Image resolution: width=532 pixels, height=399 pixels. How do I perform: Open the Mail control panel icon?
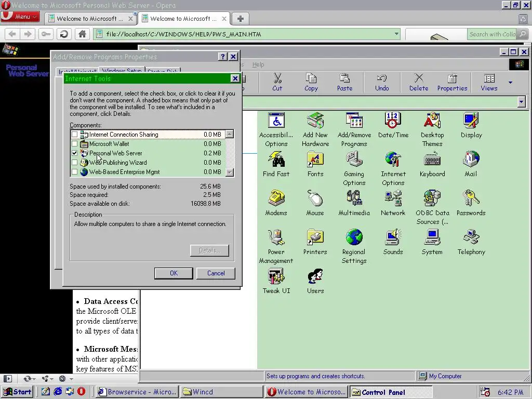click(x=471, y=164)
